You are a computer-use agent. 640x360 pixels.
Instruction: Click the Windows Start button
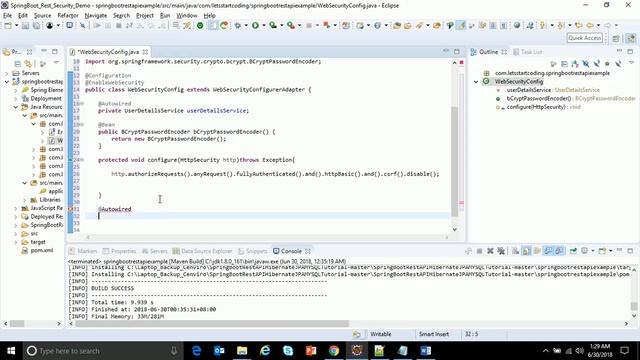[x=11, y=351]
